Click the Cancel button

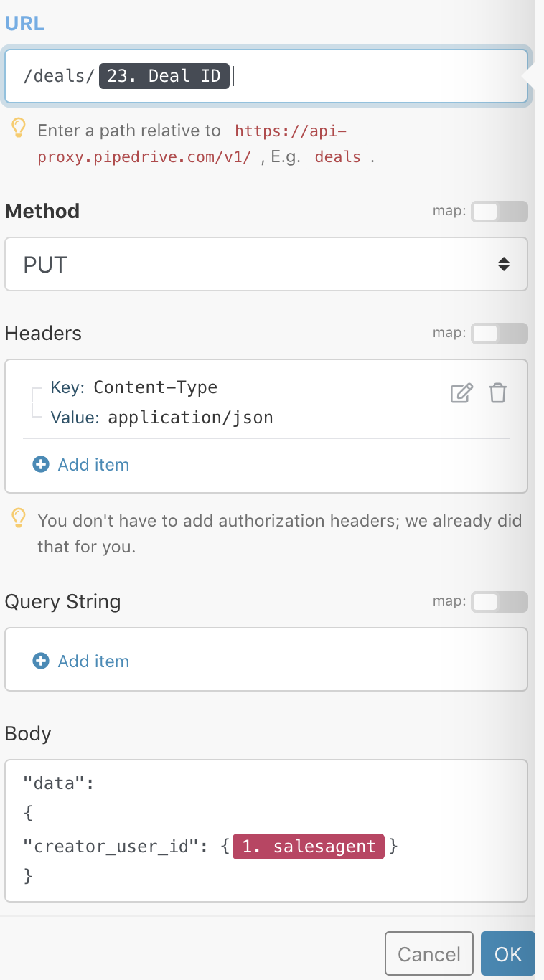429,954
